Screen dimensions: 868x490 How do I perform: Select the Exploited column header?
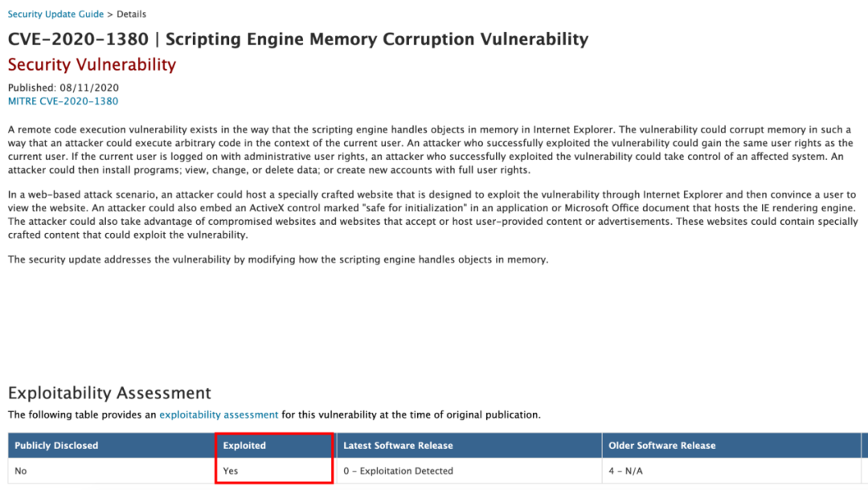pyautogui.click(x=244, y=445)
